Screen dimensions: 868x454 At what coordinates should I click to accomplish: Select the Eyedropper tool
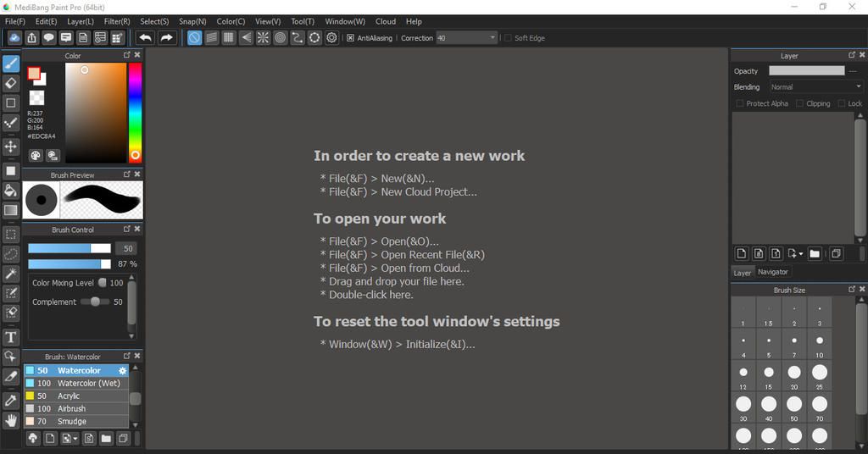pyautogui.click(x=10, y=401)
